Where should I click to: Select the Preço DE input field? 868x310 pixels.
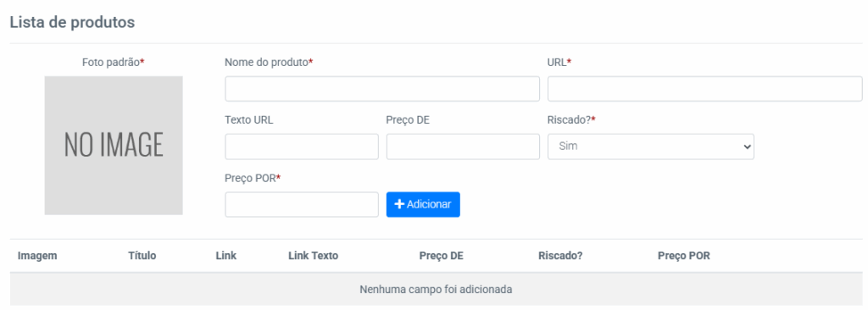tap(463, 147)
